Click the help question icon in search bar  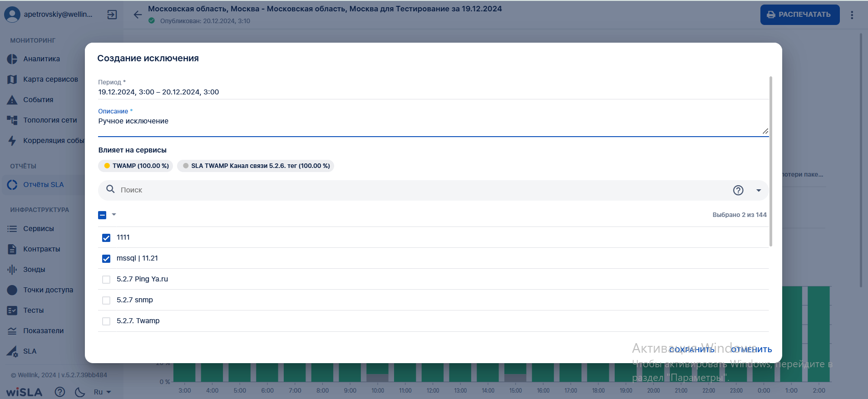click(x=738, y=190)
